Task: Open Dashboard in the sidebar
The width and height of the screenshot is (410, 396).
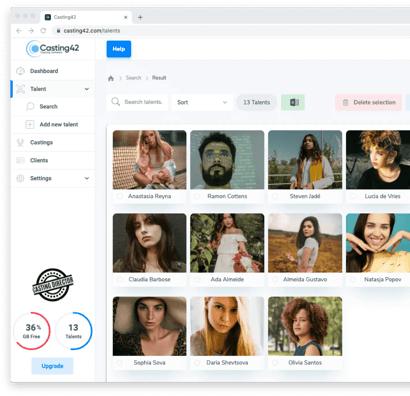Action: (x=53, y=71)
